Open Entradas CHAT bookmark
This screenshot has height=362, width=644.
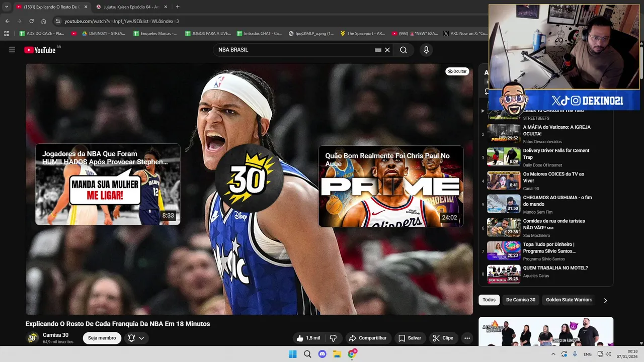259,33
